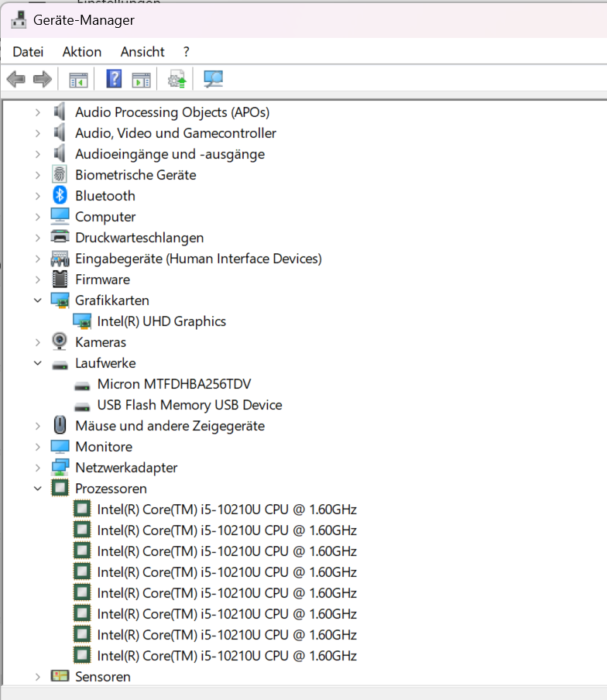Click the Sensoren category icon
Viewport: 607px width, 700px height.
tap(60, 676)
